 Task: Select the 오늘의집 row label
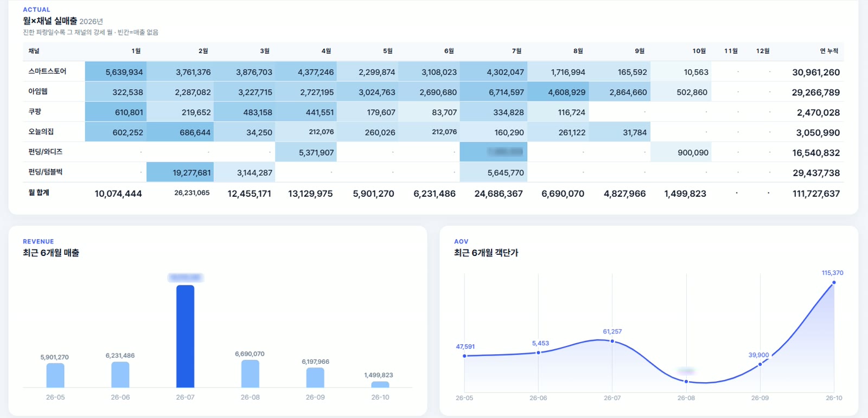pos(41,132)
